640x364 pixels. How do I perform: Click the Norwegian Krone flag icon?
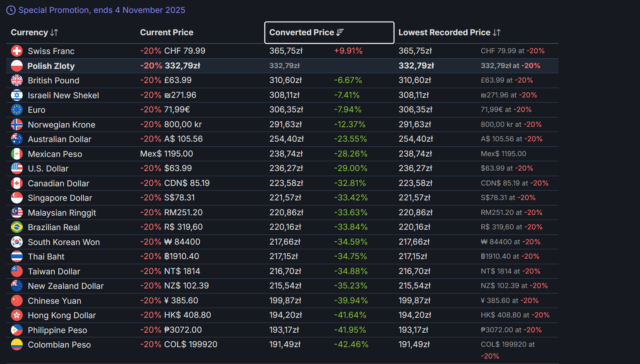pos(17,124)
